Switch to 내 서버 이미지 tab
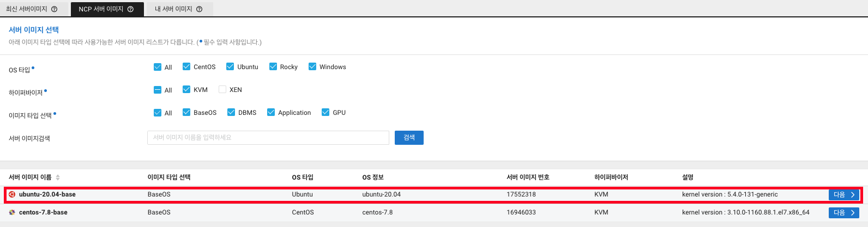Image resolution: width=868 pixels, height=227 pixels. 179,9
